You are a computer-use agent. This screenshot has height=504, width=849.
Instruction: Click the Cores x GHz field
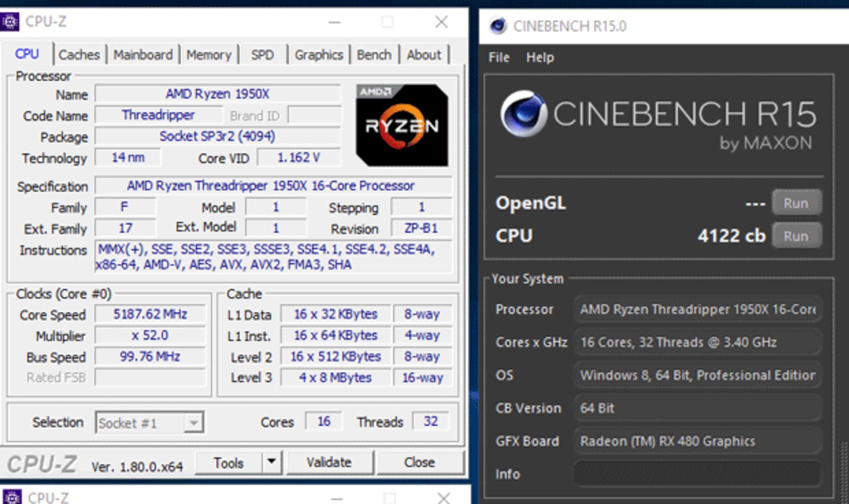[697, 342]
